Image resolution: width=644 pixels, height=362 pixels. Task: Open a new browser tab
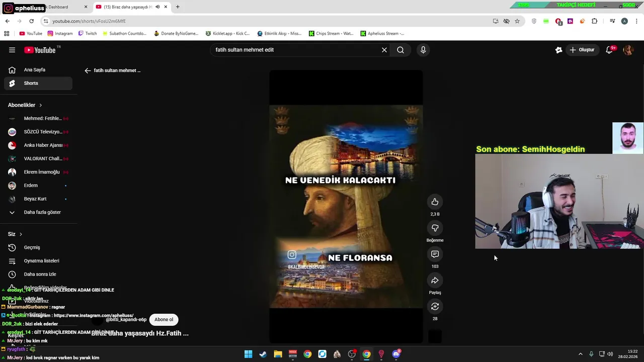click(178, 7)
